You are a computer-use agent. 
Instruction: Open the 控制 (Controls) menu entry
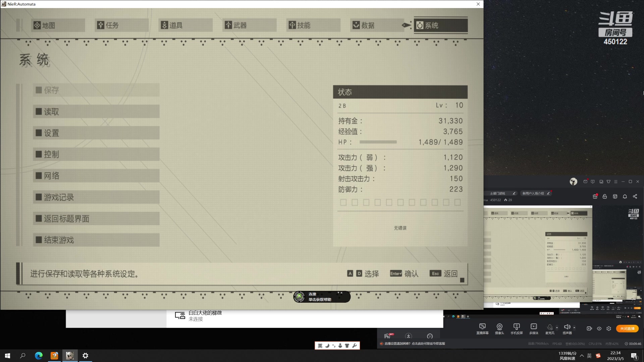tap(96, 154)
